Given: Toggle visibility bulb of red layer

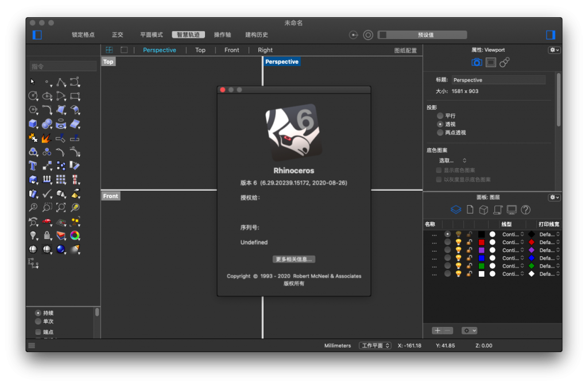Looking at the screenshot, I should point(458,242).
